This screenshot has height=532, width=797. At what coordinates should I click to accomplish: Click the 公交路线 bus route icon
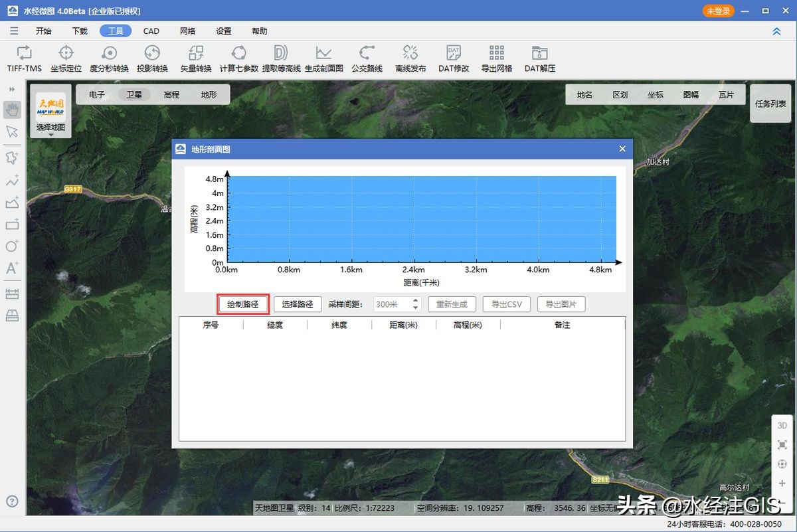point(367,54)
